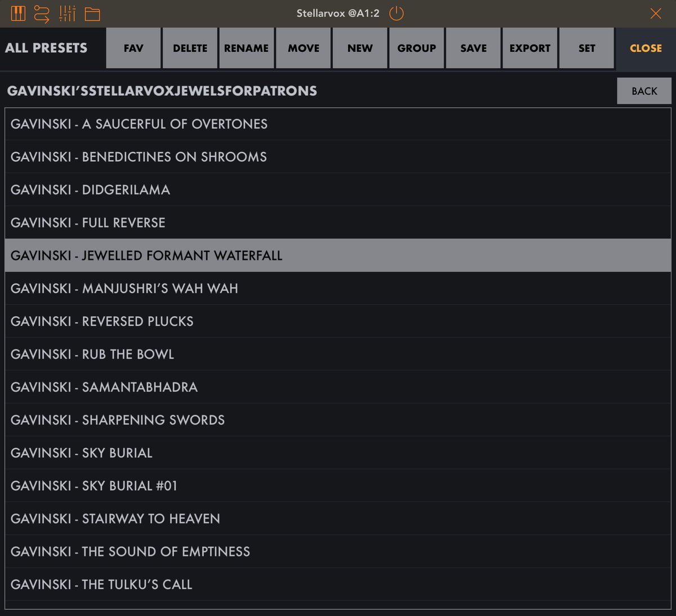Select preset A SAUCERFUL OF OVERTONES
The height and width of the screenshot is (616, 676).
338,124
